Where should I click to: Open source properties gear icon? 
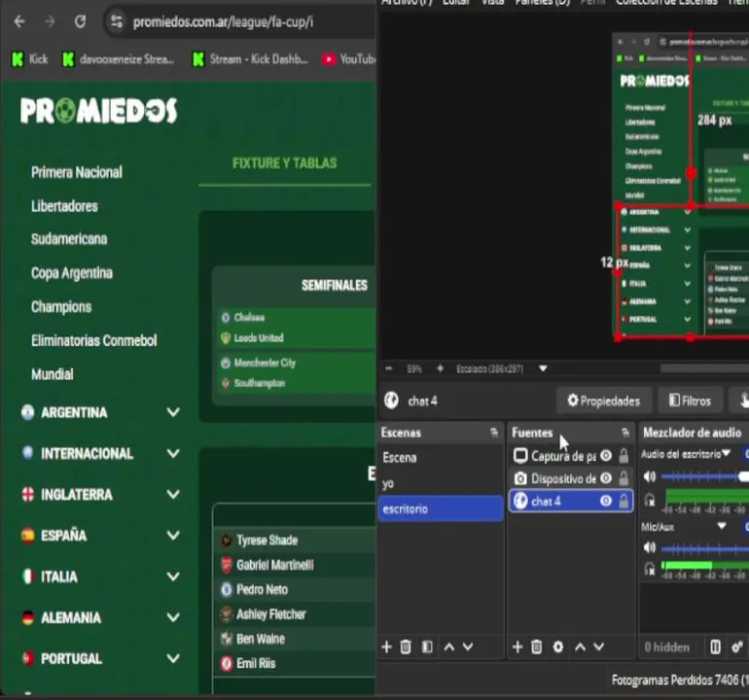coord(558,647)
